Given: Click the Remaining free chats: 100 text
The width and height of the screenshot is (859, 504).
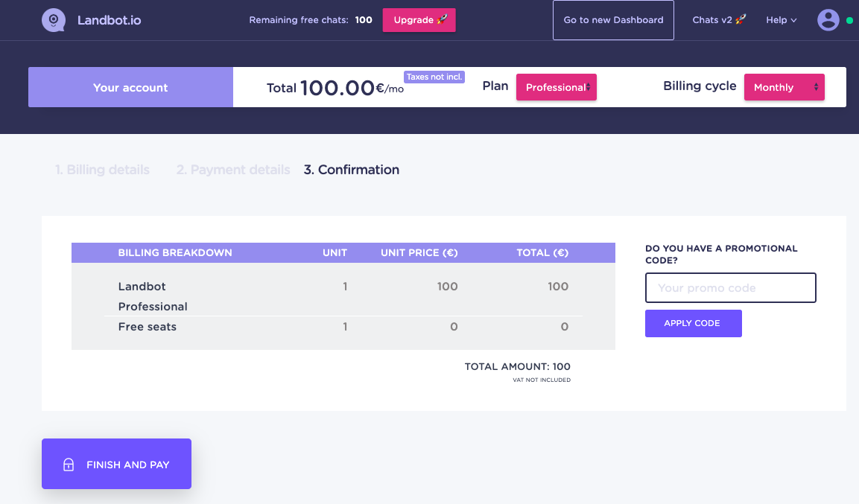Looking at the screenshot, I should tap(311, 20).
